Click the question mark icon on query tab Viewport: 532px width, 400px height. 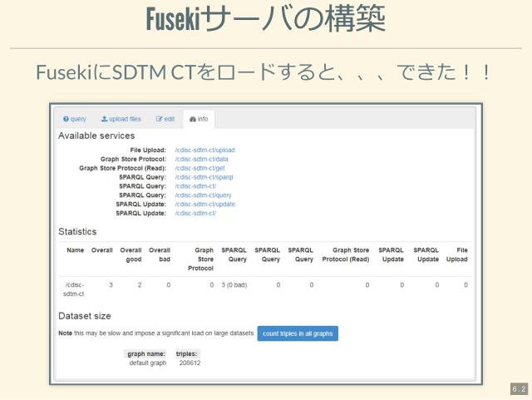(66, 120)
